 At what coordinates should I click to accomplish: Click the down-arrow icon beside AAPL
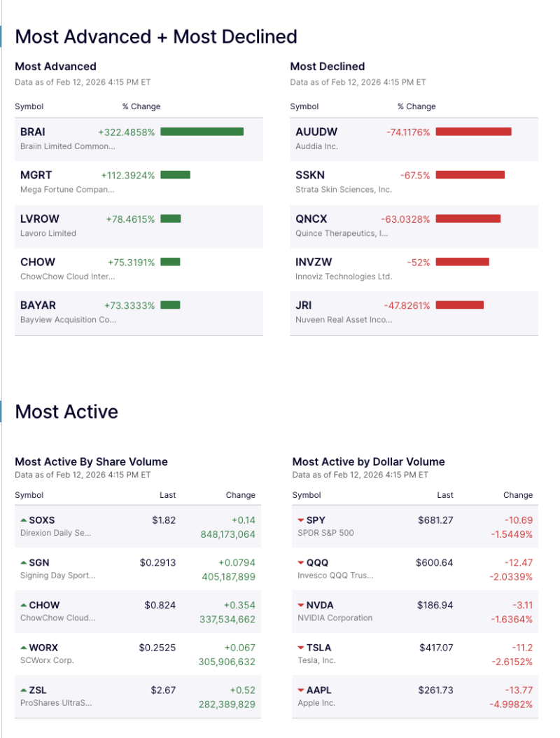pos(301,691)
